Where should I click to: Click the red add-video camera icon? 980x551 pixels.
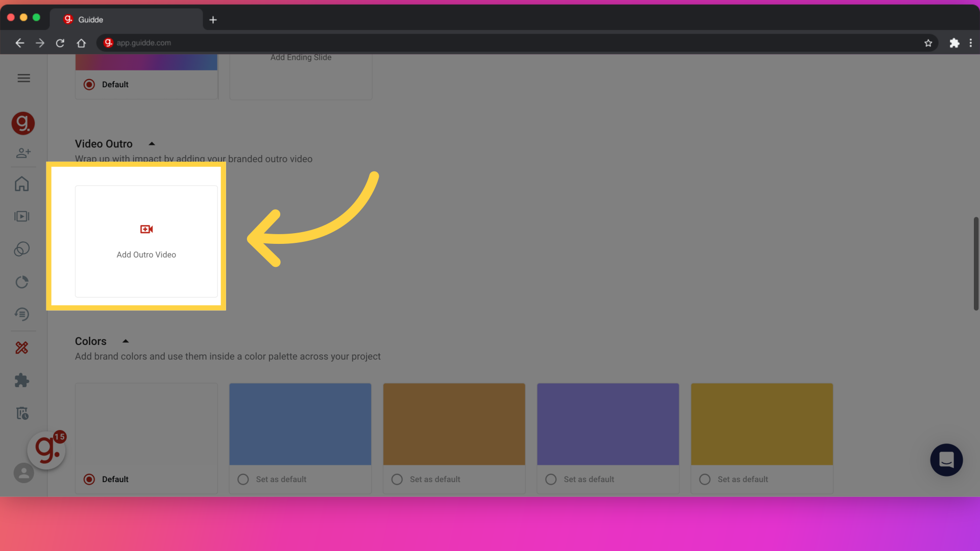coord(146,229)
